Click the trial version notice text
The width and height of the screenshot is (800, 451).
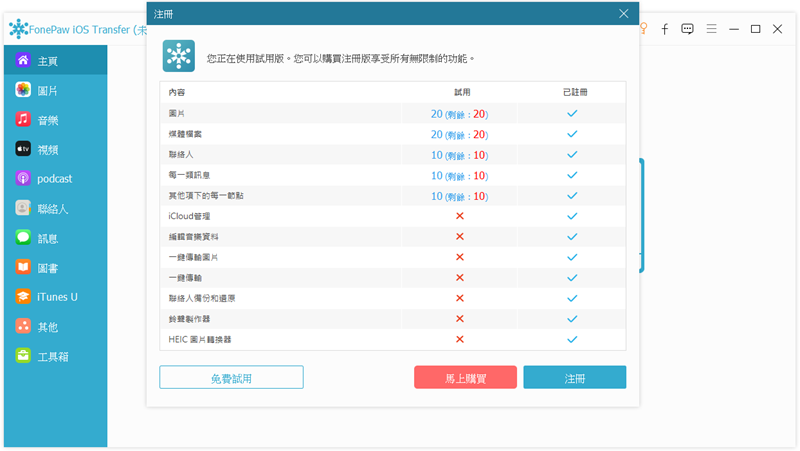(340, 59)
